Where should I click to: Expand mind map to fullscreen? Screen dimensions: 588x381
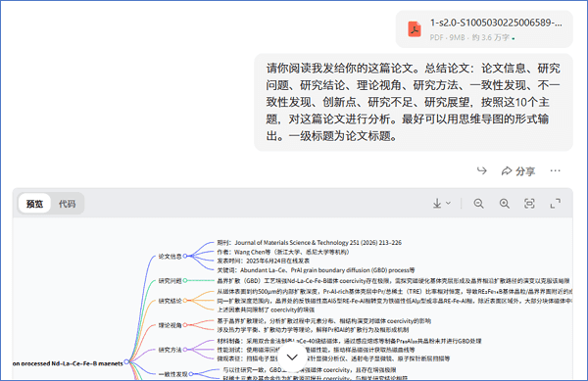[x=556, y=204]
